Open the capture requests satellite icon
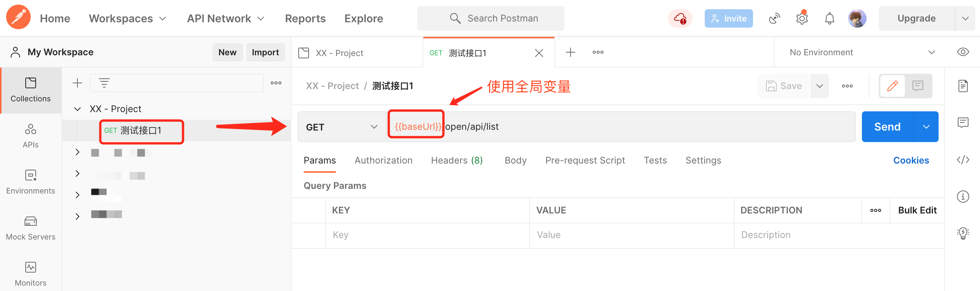 774,18
